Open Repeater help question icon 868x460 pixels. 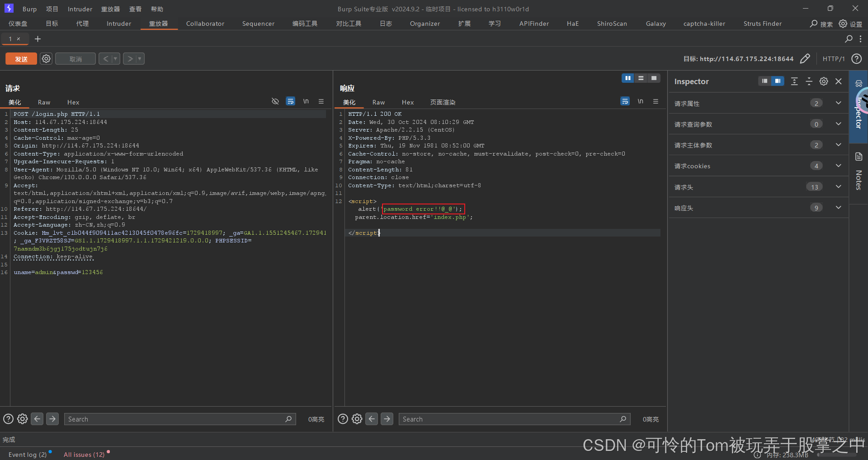pyautogui.click(x=856, y=59)
